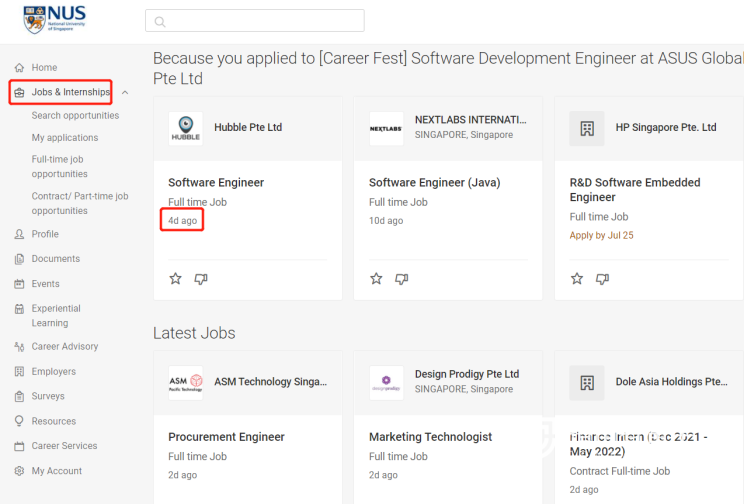Open Hubble's Software Engineer job title
Viewport: 745px width, 504px height.
216,182
